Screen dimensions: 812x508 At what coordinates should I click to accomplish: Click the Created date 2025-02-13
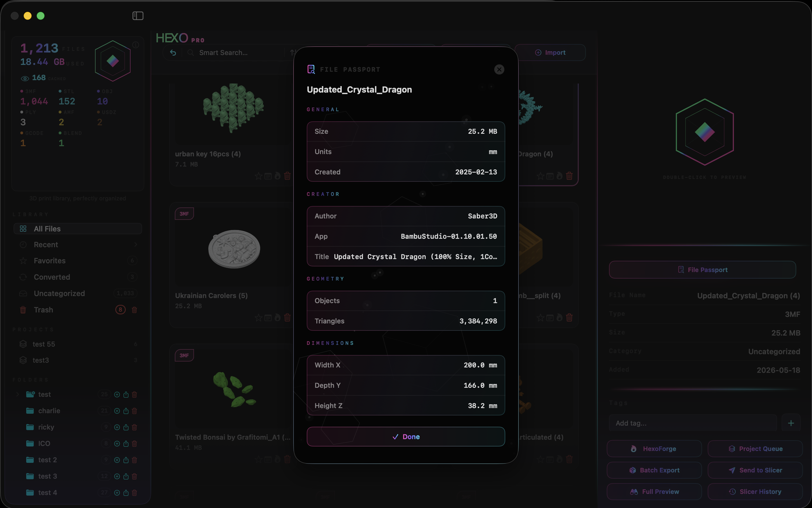pos(476,172)
